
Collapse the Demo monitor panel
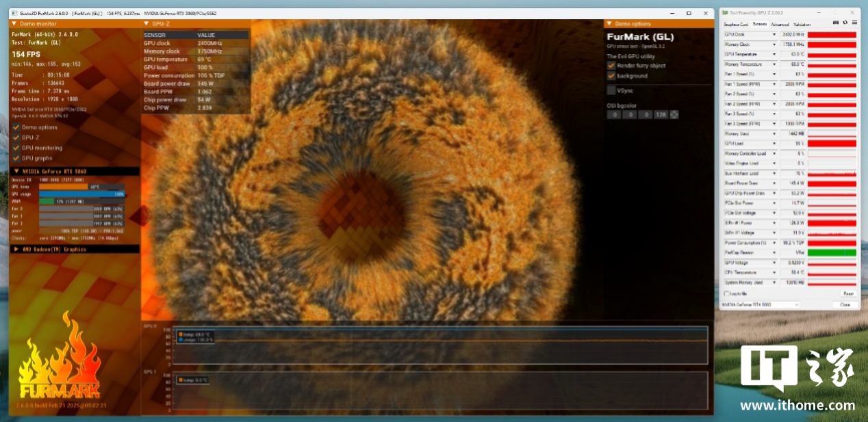pyautogui.click(x=14, y=24)
